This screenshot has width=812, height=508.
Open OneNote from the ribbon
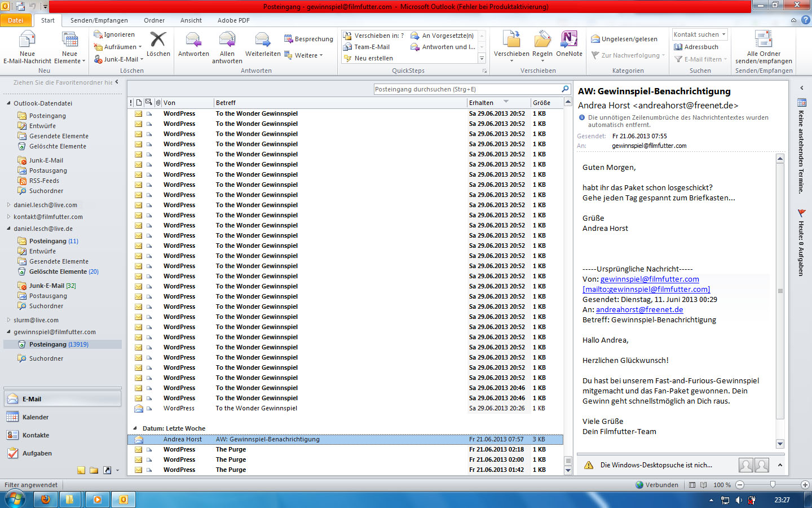click(x=569, y=41)
